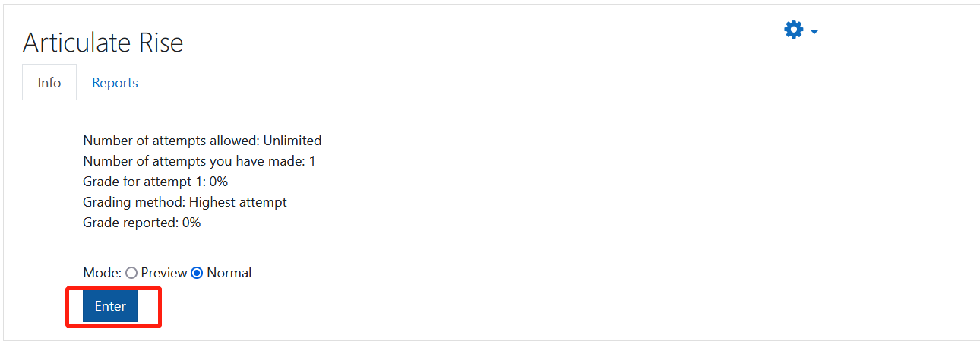Click the Grade reported line
The image size is (980, 345).
(141, 223)
